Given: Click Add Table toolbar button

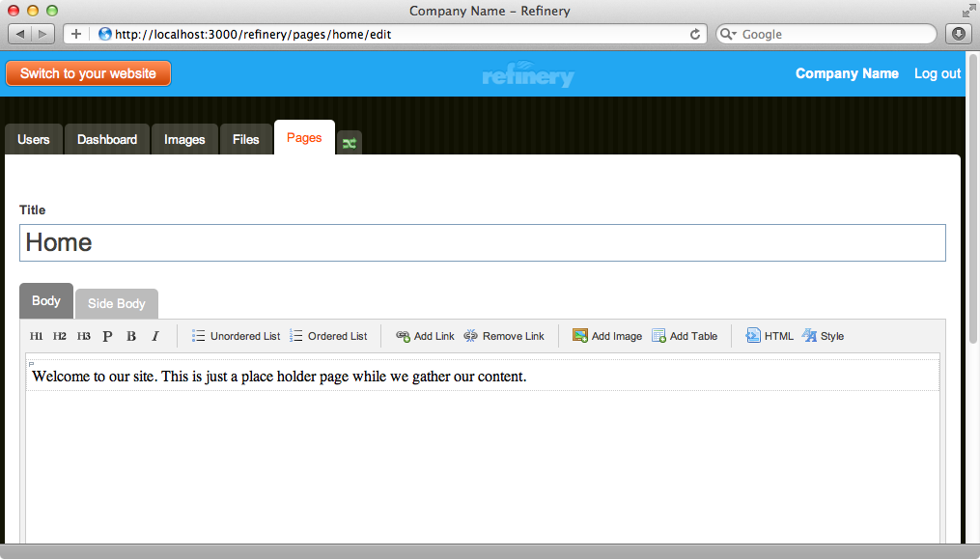Looking at the screenshot, I should pyautogui.click(x=685, y=336).
